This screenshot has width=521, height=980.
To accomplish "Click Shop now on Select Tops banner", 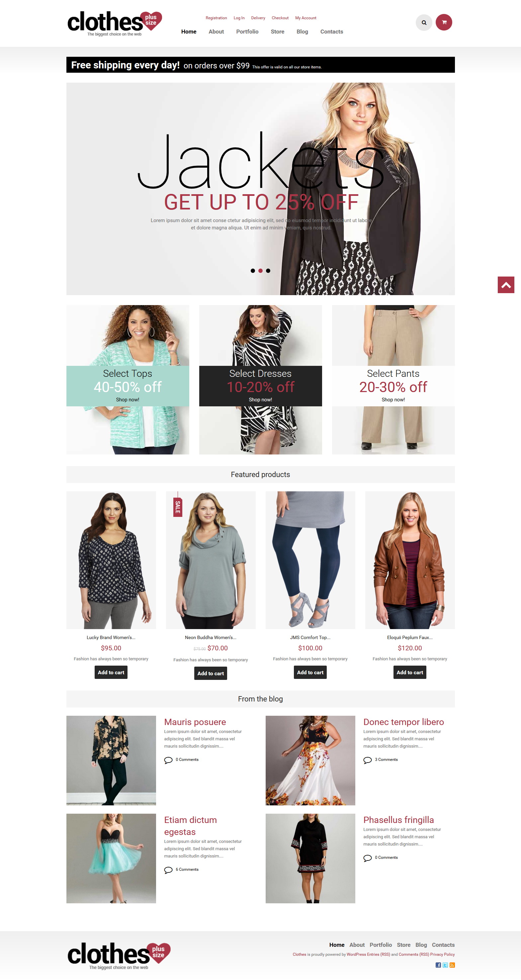I will (x=128, y=399).
